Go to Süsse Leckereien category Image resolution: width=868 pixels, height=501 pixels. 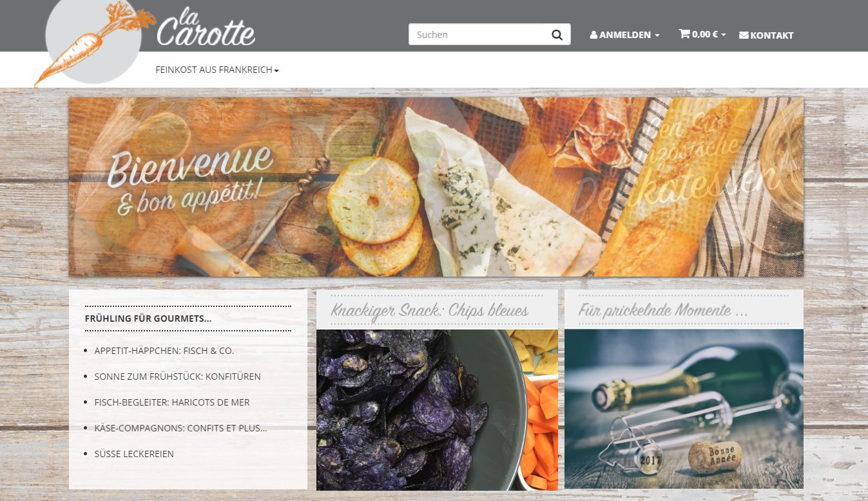click(134, 454)
